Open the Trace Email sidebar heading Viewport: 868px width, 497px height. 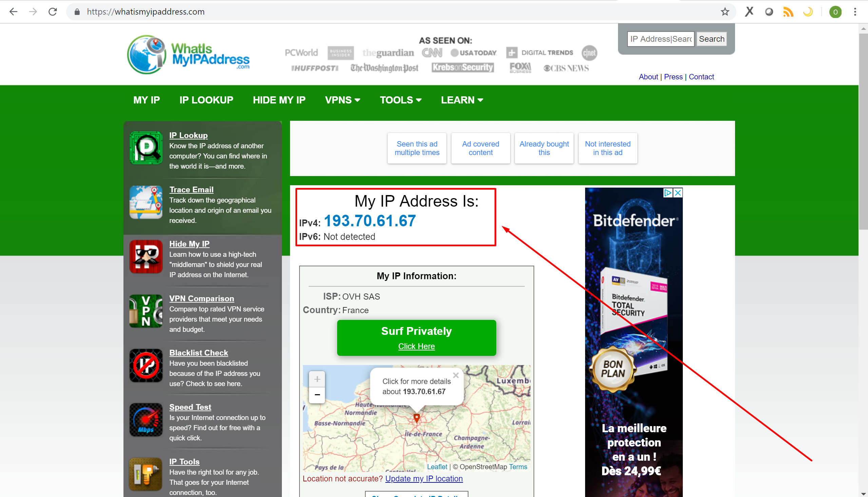pos(191,189)
